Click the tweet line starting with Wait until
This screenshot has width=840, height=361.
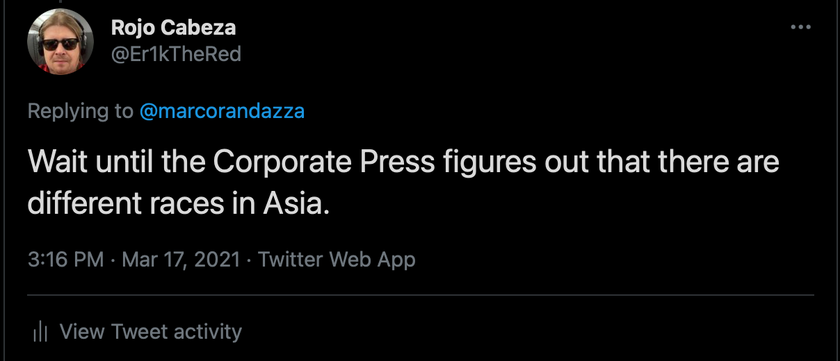coord(403,163)
